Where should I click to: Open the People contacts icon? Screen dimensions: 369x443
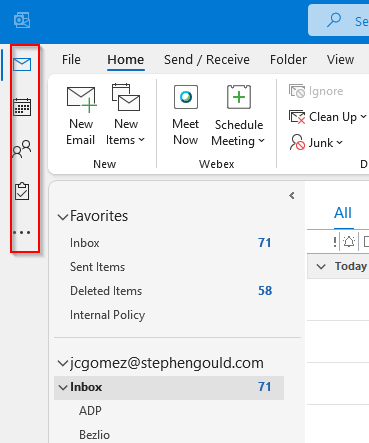(x=22, y=149)
